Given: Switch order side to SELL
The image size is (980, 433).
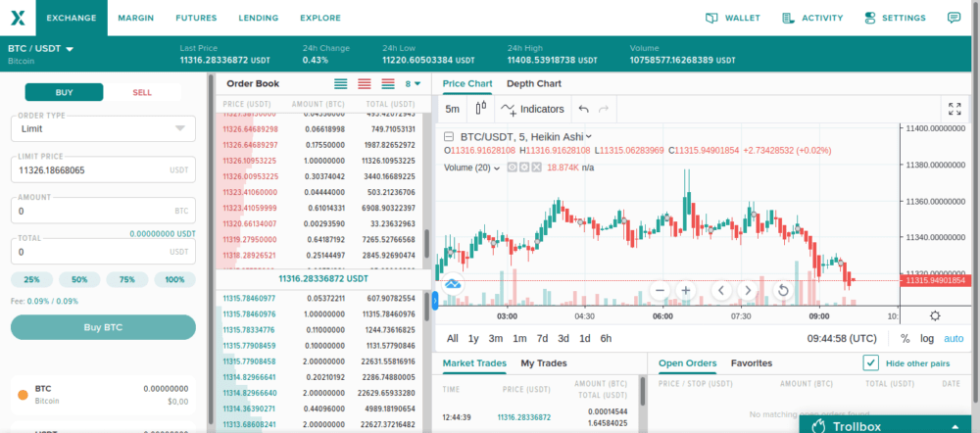Looking at the screenshot, I should 142,92.
